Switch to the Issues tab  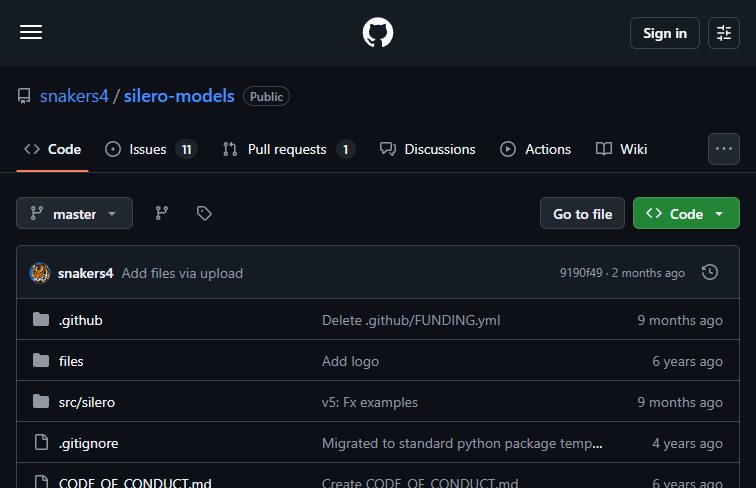(x=151, y=149)
